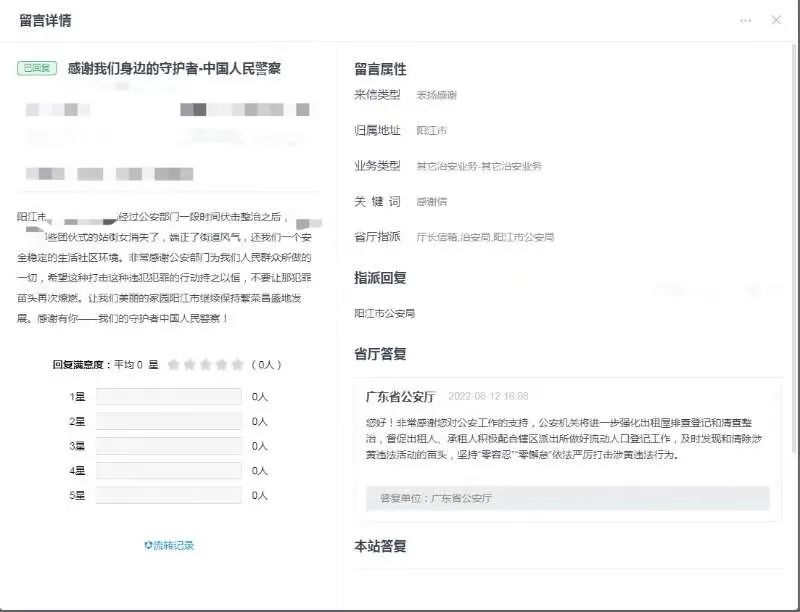Screen dimensions: 800x612
Task: Click the 指派回复 section heading
Action: click(x=380, y=278)
